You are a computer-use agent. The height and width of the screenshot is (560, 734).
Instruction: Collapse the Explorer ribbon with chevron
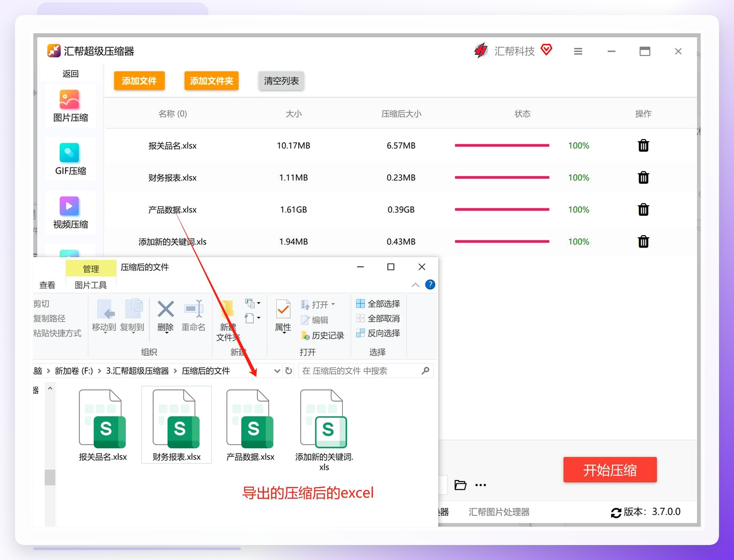415,285
